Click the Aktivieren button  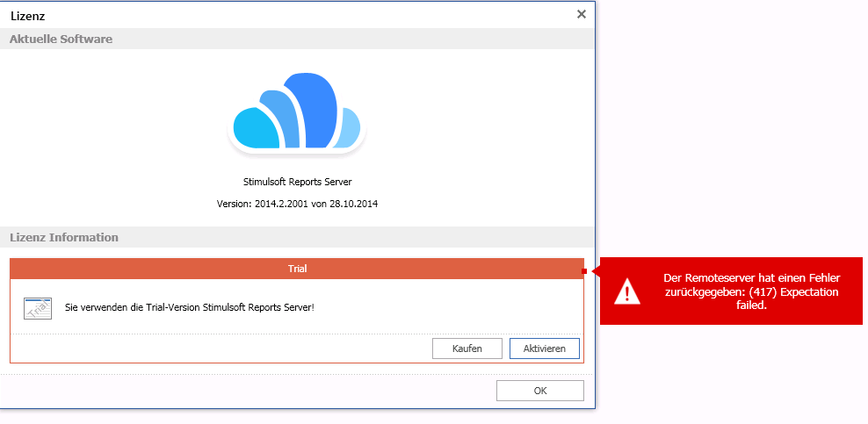(544, 349)
